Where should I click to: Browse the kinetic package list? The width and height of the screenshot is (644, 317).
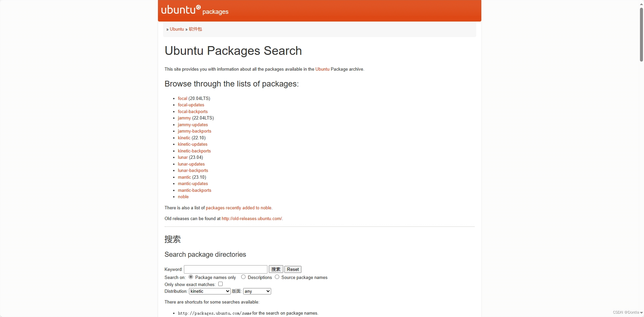(x=184, y=138)
